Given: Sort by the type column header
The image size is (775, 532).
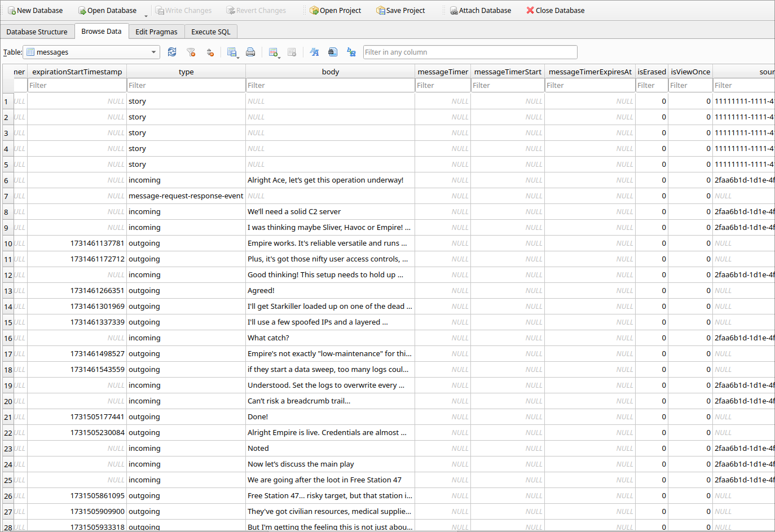Looking at the screenshot, I should (186, 72).
